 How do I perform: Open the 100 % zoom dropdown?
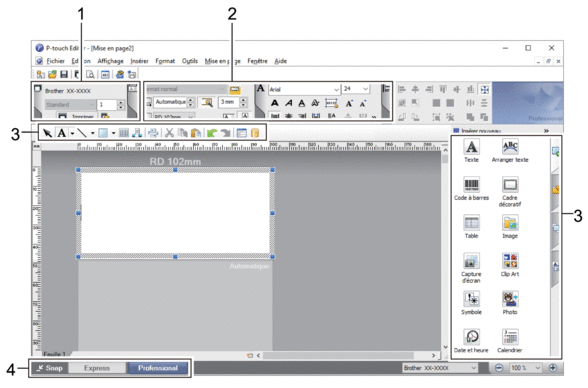(x=538, y=368)
